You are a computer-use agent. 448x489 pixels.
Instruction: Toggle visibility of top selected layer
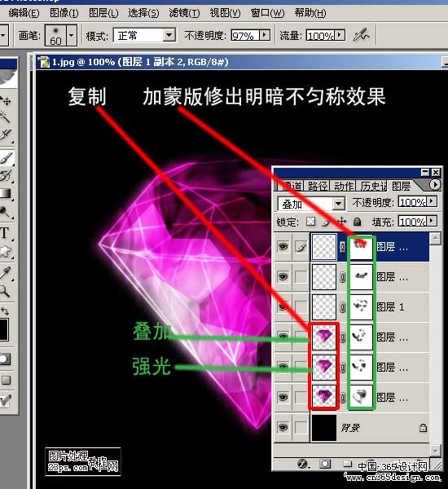[283, 247]
